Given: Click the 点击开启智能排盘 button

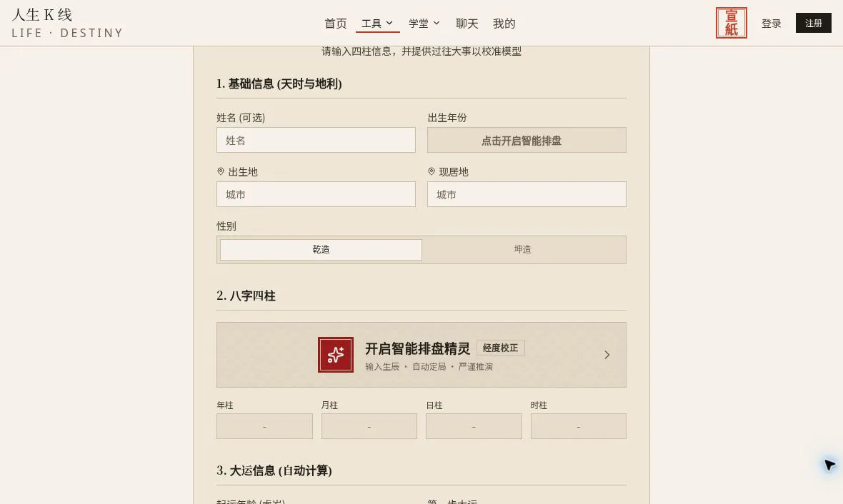Looking at the screenshot, I should tap(527, 140).
